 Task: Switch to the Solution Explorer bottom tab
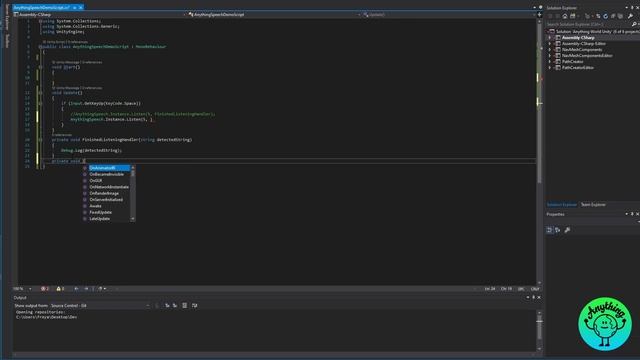click(562, 204)
